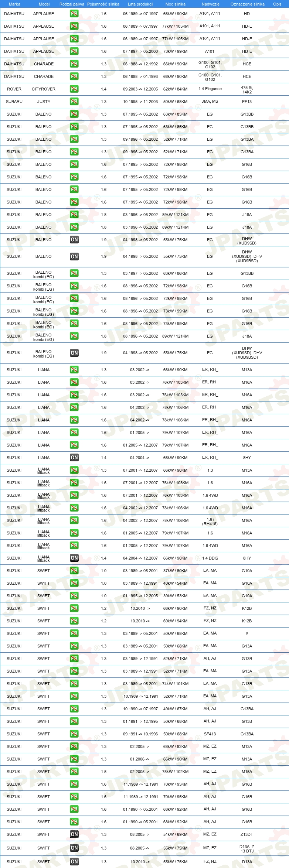
Task: Click the ON icon in LIANA 8HY ER, RH_ row
Action: click(74, 458)
